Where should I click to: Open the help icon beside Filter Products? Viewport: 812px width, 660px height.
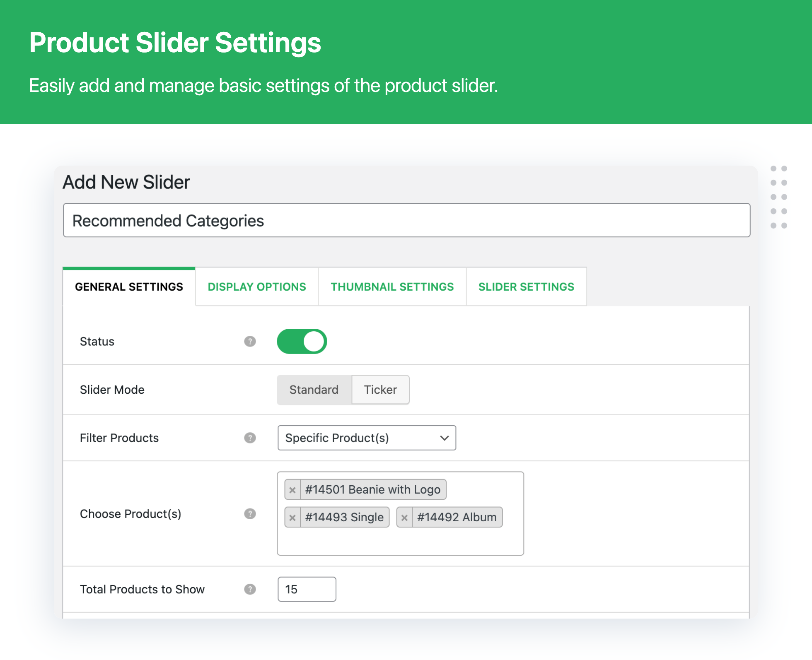(x=250, y=438)
